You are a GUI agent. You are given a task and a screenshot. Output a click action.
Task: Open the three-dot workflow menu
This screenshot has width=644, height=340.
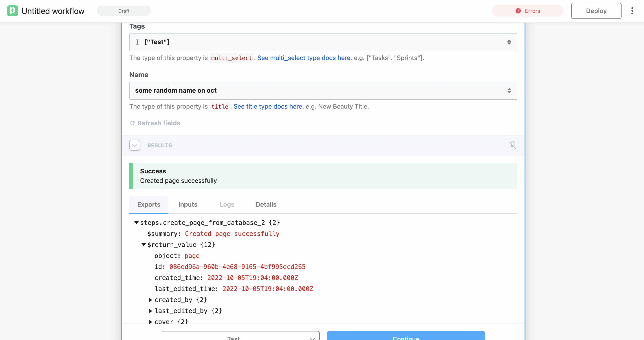tap(632, 11)
